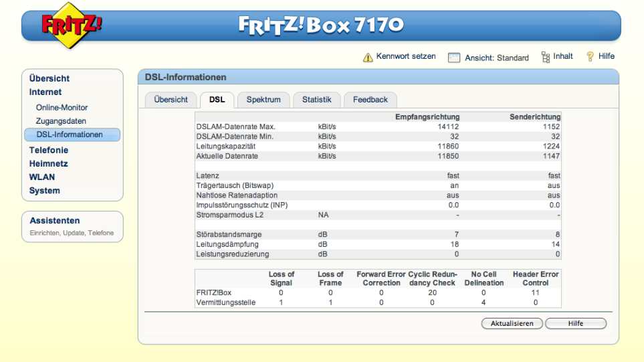Image resolution: width=644 pixels, height=362 pixels.
Task: Select DSL-Informationen in the sidebar
Action: (72, 134)
